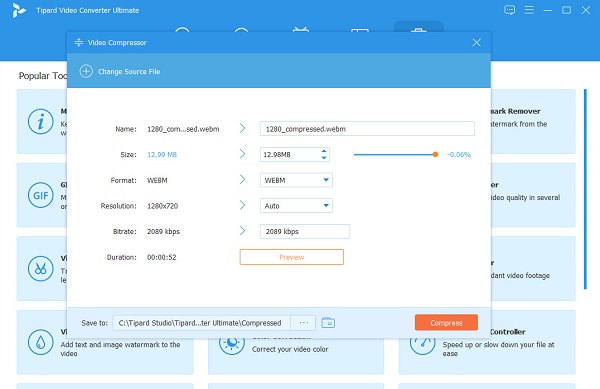Click the Media Metadata info icon
This screenshot has height=389, width=600.
point(41,122)
